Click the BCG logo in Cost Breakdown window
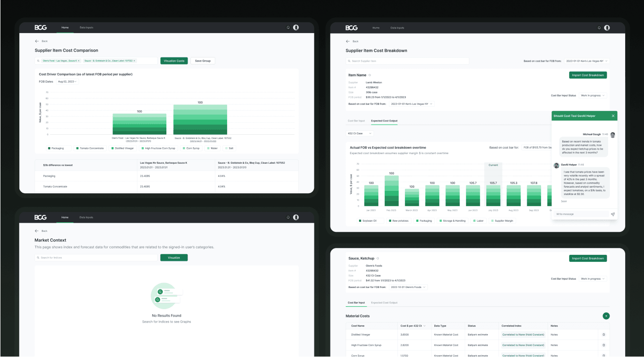Screen dimensions: 644x357 point(352,28)
